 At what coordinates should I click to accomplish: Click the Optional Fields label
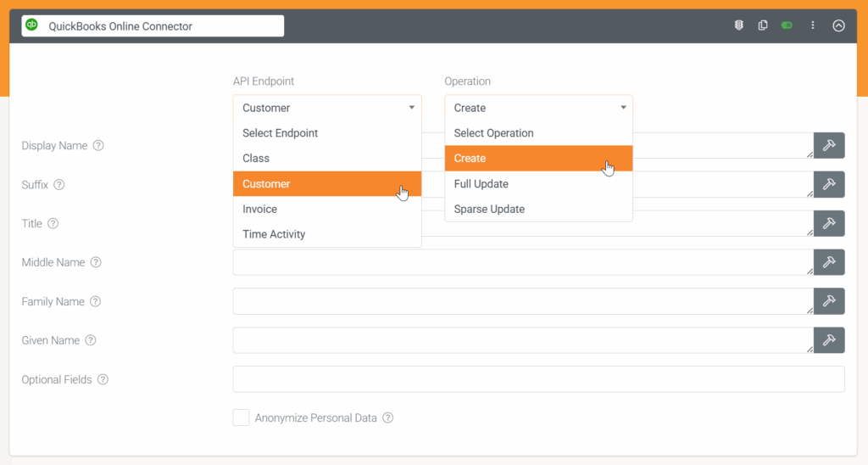pyautogui.click(x=57, y=379)
